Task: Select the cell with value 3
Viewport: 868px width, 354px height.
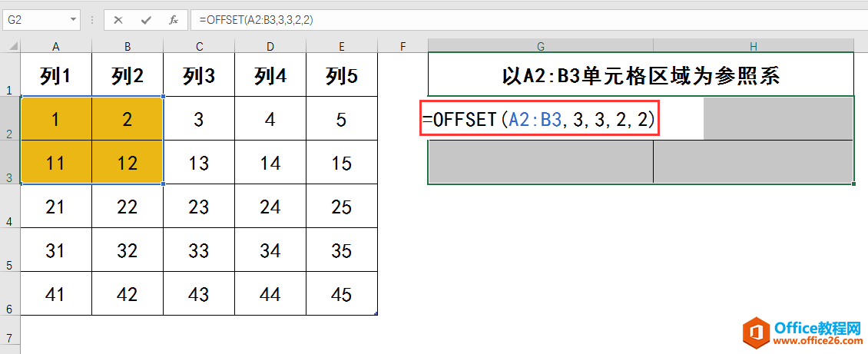Action: tap(199, 118)
